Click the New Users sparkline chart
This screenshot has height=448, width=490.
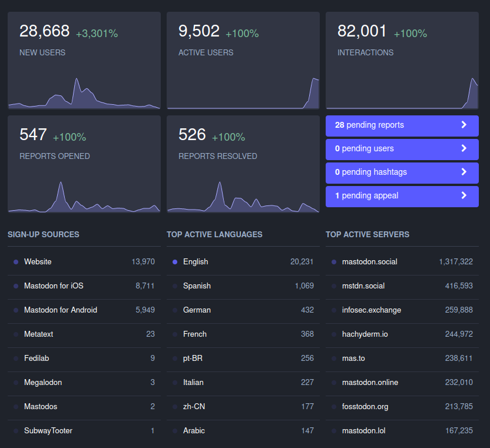coord(84,93)
